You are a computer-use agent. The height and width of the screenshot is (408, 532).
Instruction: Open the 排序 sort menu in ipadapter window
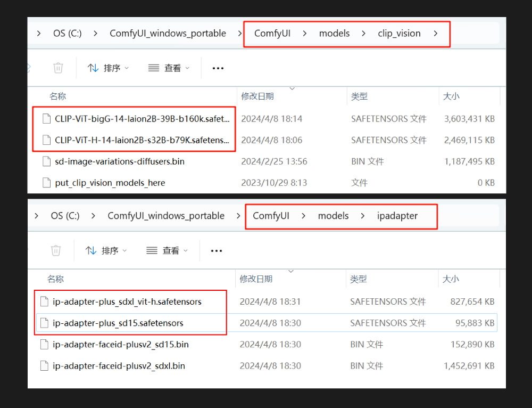[106, 251]
